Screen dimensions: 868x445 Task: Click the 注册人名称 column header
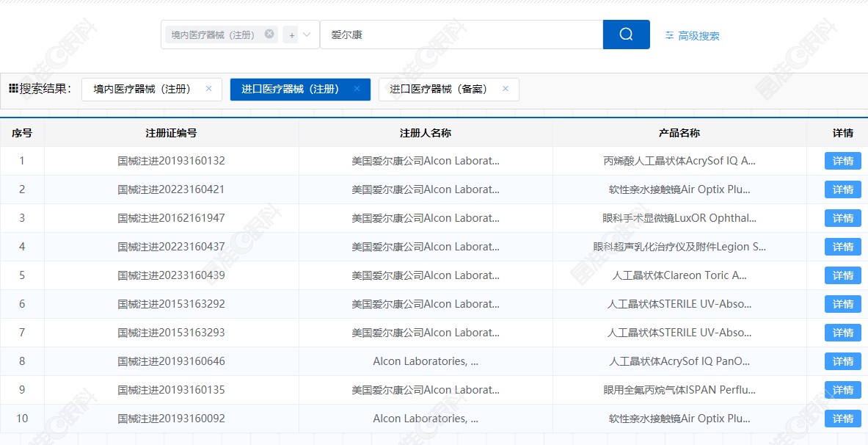click(x=425, y=133)
